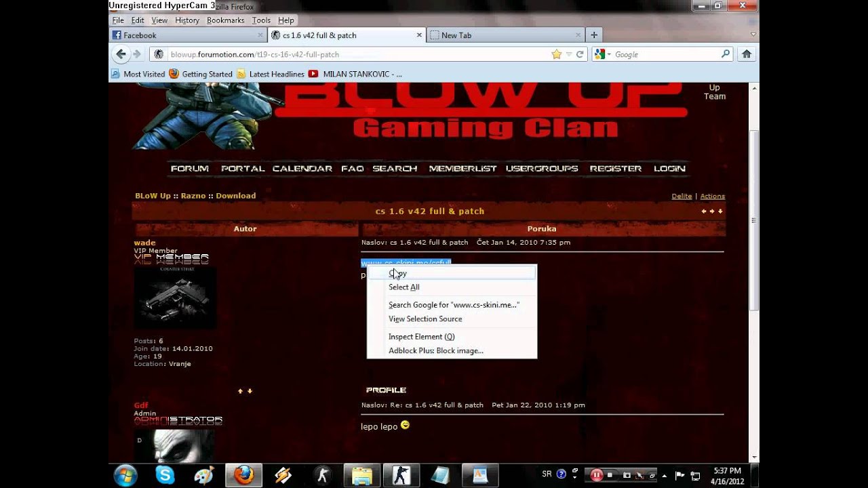Show hidden tray icons arrow
The image size is (868, 488).
(x=665, y=475)
